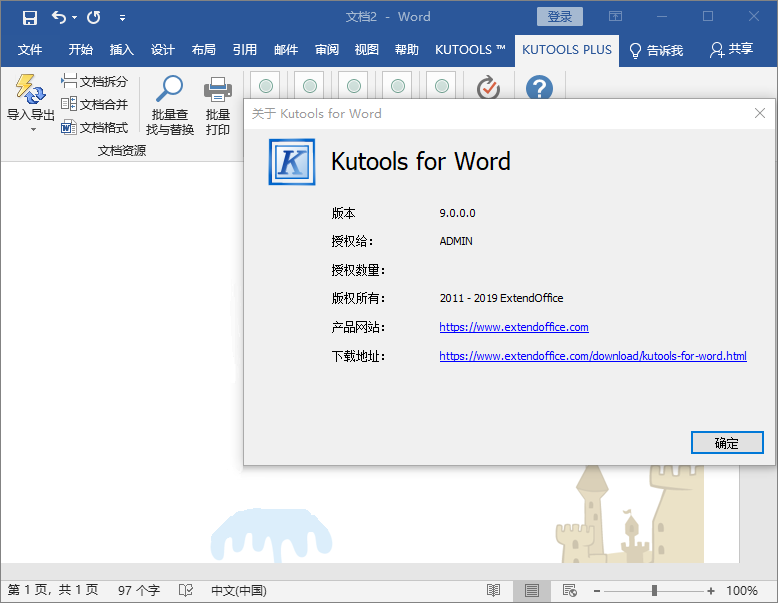This screenshot has height=603, width=778.
Task: Click the 共享 share button
Action: coord(731,49)
